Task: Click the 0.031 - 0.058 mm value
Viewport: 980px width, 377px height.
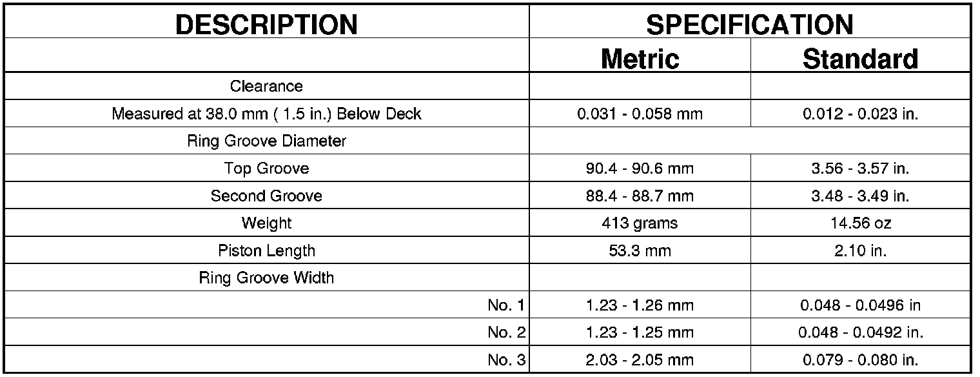Action: coord(640,114)
